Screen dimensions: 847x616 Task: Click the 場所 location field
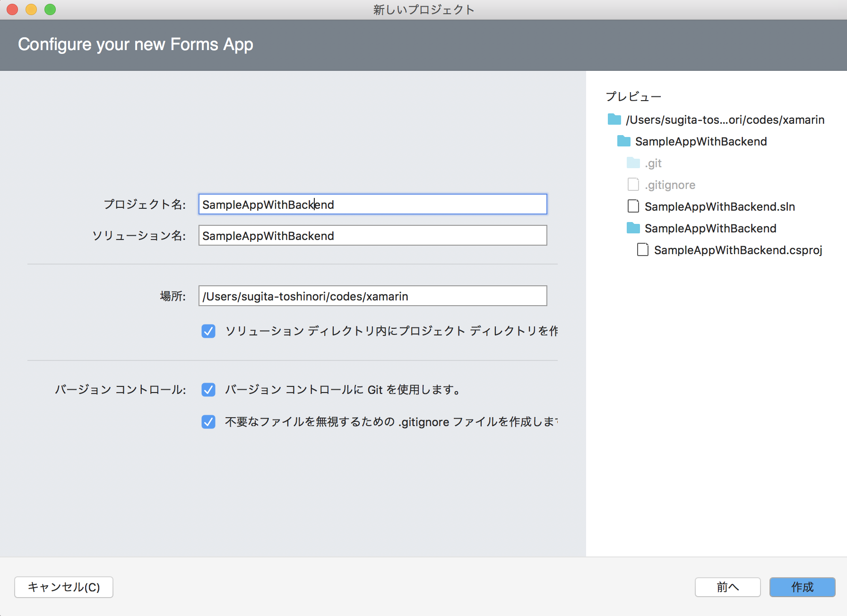372,296
